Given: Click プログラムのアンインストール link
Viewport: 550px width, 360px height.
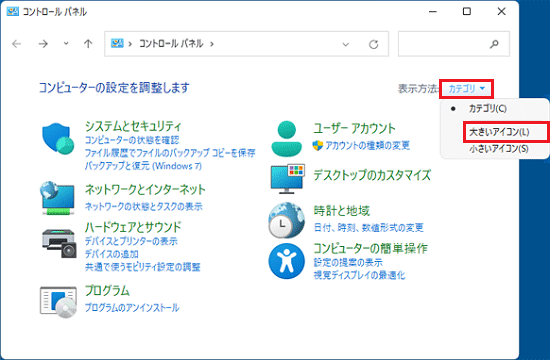Looking at the screenshot, I should (132, 308).
